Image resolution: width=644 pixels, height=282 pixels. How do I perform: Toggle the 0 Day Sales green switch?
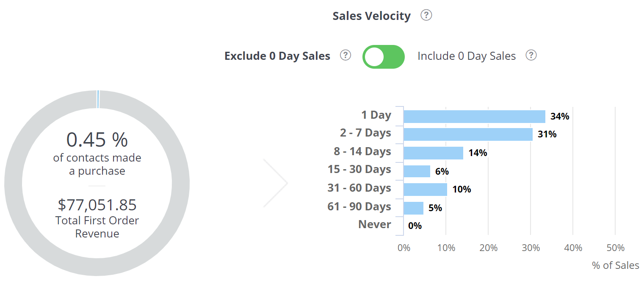[383, 57]
